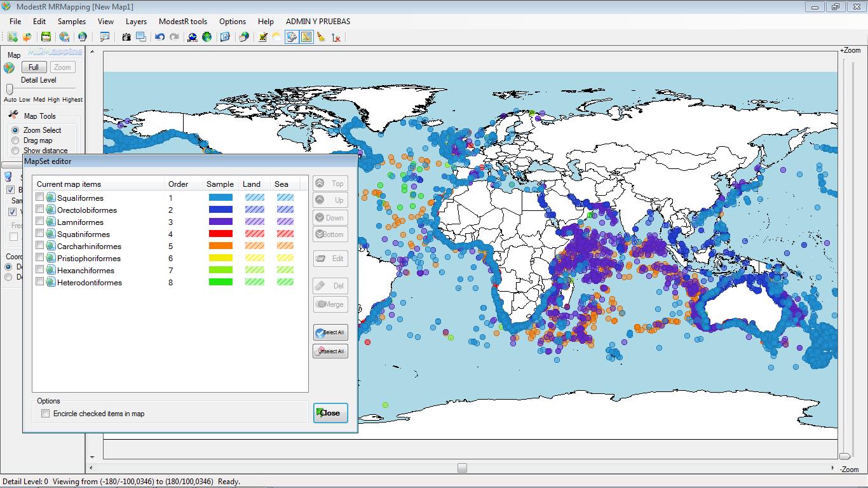Open the ModestR tools menu
The width and height of the screenshot is (868, 488).
[x=183, y=21]
